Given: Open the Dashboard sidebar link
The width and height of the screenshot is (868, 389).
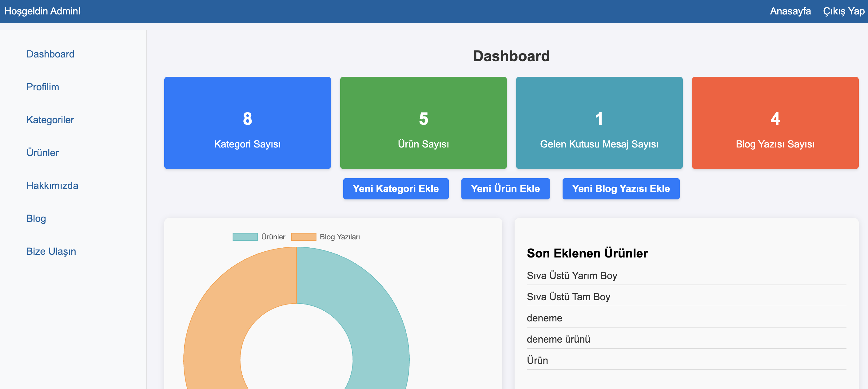Looking at the screenshot, I should click(x=50, y=54).
